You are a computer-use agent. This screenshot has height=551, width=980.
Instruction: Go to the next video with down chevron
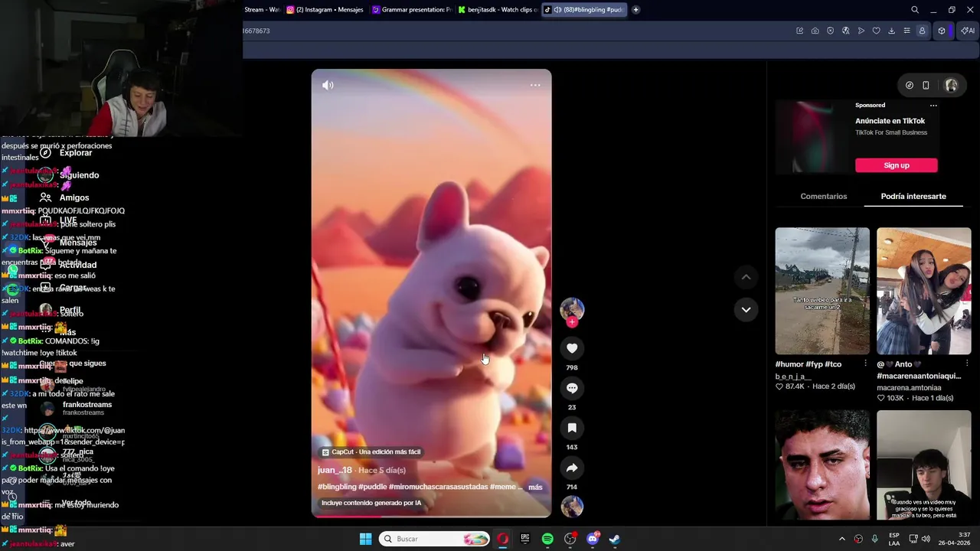746,309
